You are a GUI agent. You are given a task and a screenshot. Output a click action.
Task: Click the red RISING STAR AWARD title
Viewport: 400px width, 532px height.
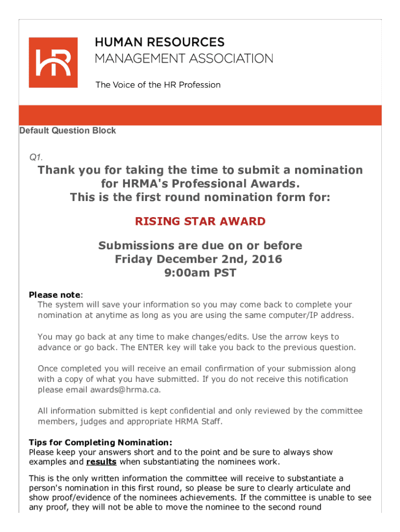click(x=200, y=221)
